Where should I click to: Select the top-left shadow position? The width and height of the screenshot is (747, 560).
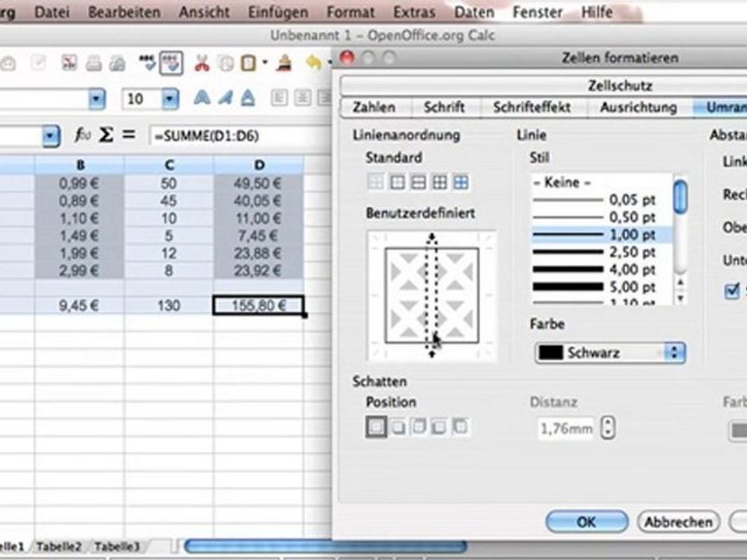tap(460, 427)
